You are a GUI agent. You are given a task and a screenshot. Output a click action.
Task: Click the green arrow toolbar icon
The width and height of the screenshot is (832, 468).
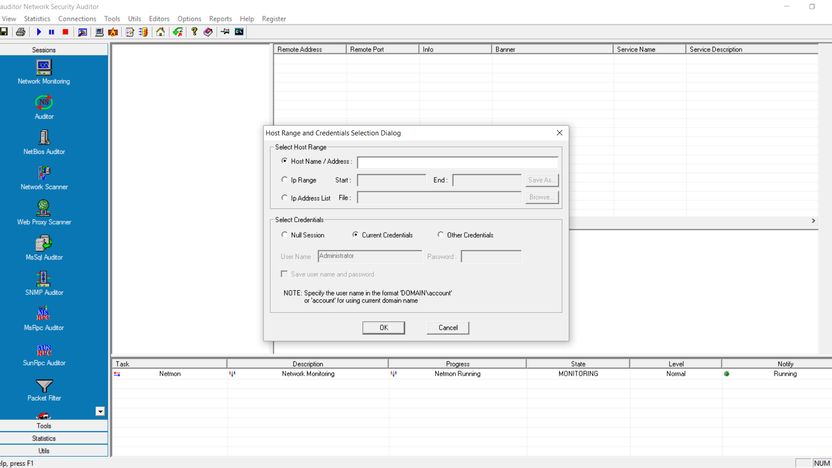pos(178,32)
